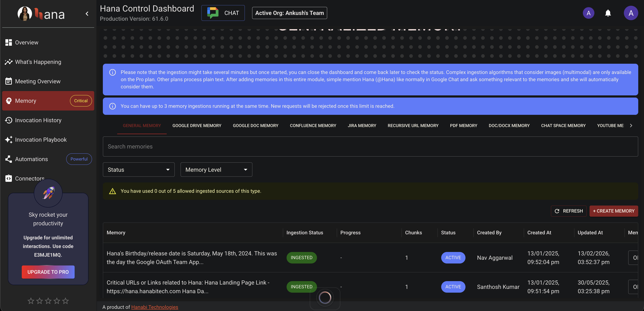Go to Invocation History
Image resolution: width=644 pixels, height=311 pixels.
[38, 120]
